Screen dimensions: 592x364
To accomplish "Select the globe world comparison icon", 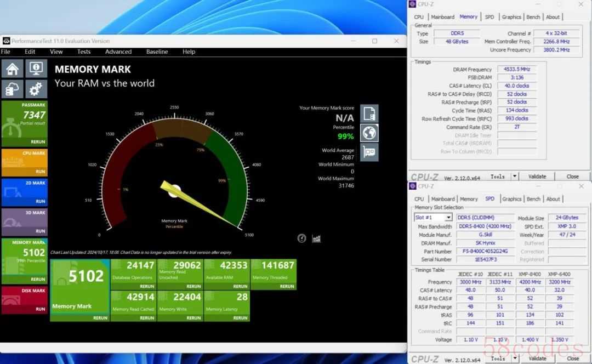I will coord(369,133).
